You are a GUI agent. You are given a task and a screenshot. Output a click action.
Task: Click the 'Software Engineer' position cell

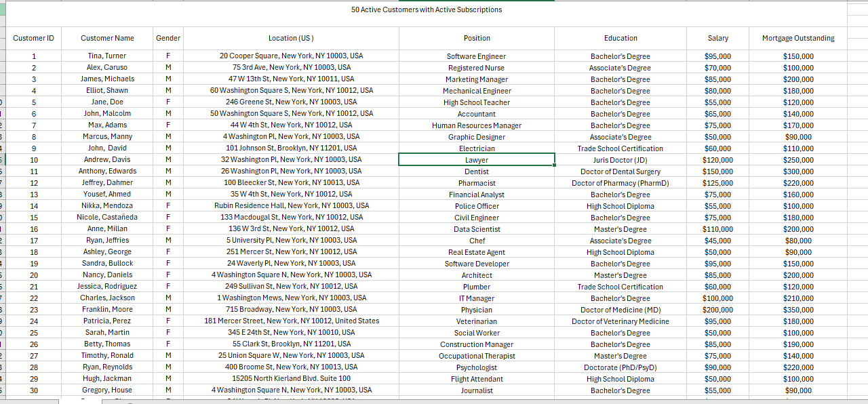tap(477, 56)
